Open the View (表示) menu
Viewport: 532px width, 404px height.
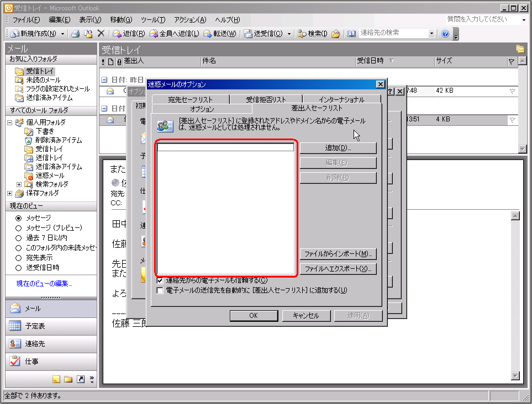coord(90,20)
